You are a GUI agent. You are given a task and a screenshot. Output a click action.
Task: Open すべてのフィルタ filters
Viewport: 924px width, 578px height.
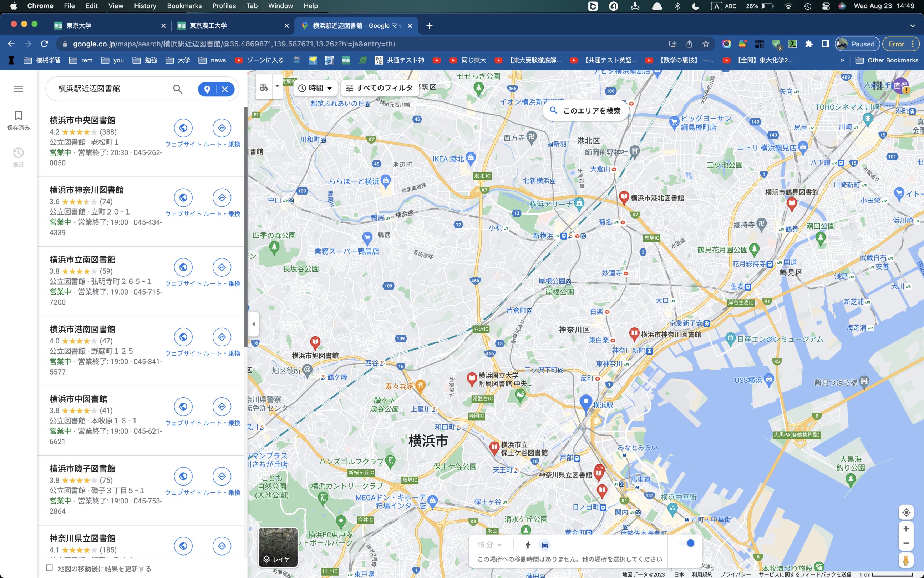click(x=379, y=88)
